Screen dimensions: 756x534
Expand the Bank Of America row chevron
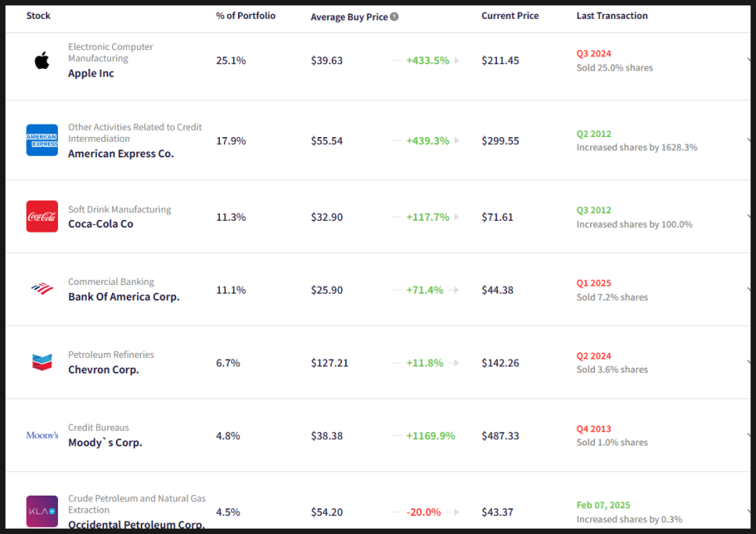749,290
